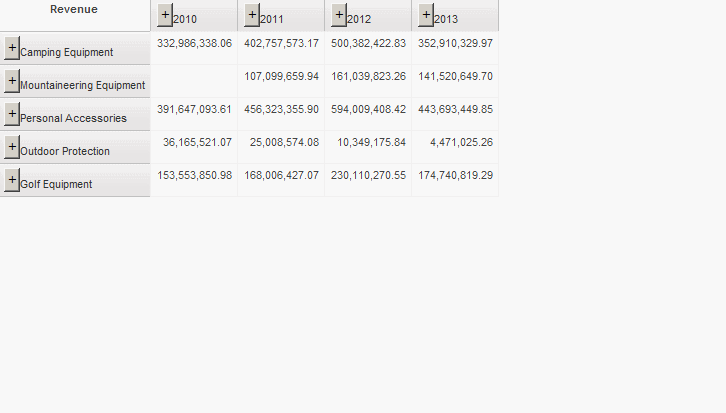Expand the 2013 year column
Viewport: 726px width, 413px height.
(x=427, y=15)
